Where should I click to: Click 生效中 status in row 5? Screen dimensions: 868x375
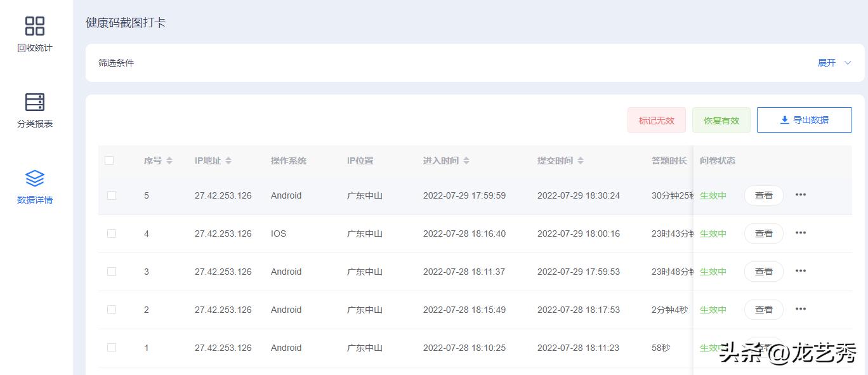(713, 195)
